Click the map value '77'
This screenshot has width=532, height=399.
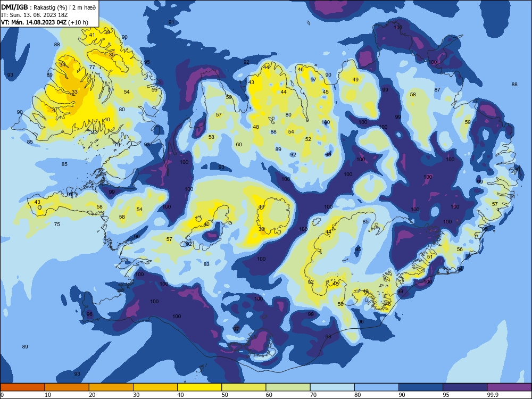[92, 68]
